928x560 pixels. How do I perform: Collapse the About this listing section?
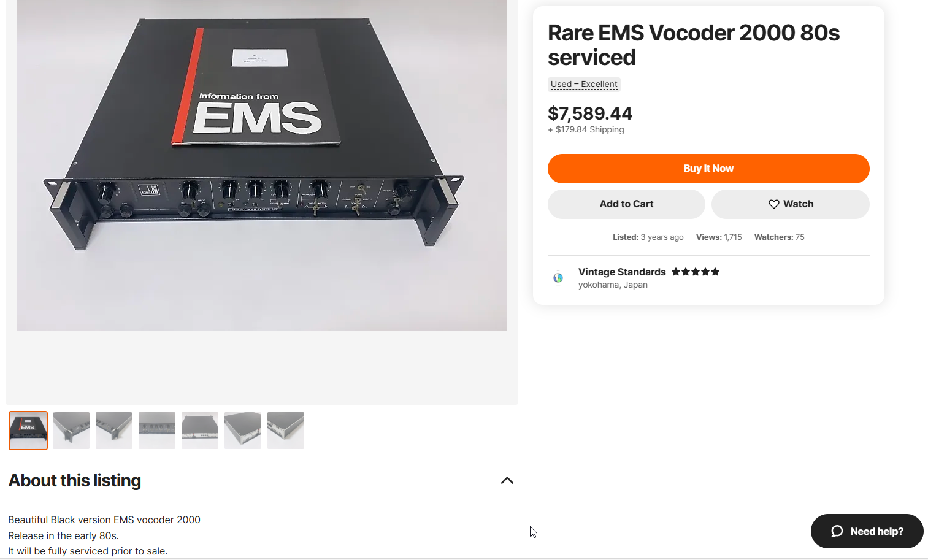point(507,480)
